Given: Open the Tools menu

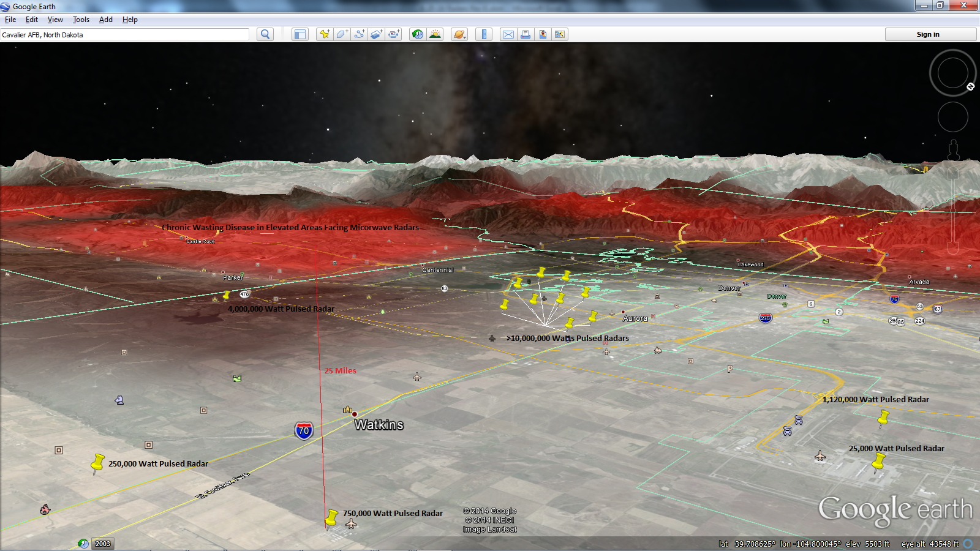Looking at the screenshot, I should coord(81,20).
